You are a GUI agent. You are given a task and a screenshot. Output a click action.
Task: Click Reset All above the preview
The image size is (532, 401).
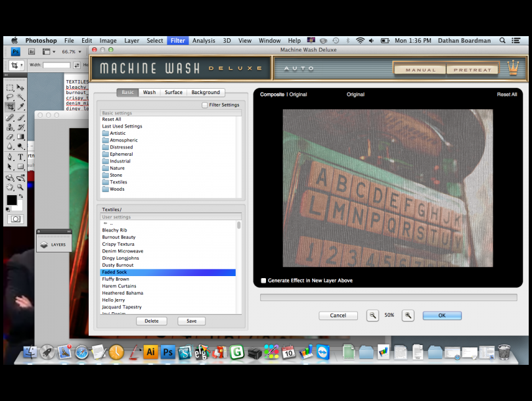tap(507, 95)
